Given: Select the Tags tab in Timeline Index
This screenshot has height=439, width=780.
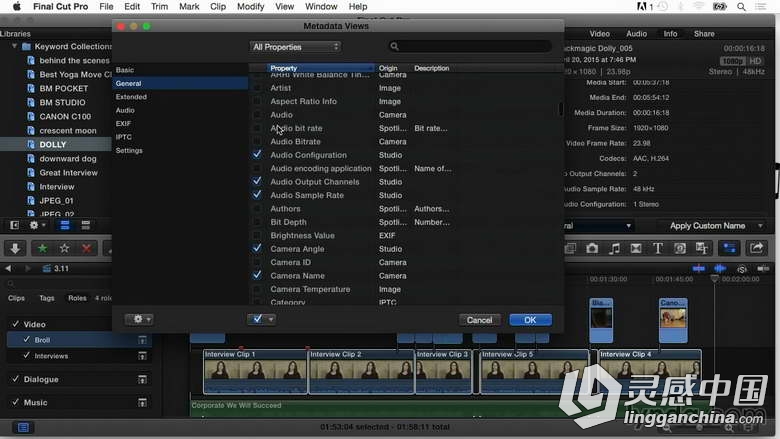Looking at the screenshot, I should point(47,298).
